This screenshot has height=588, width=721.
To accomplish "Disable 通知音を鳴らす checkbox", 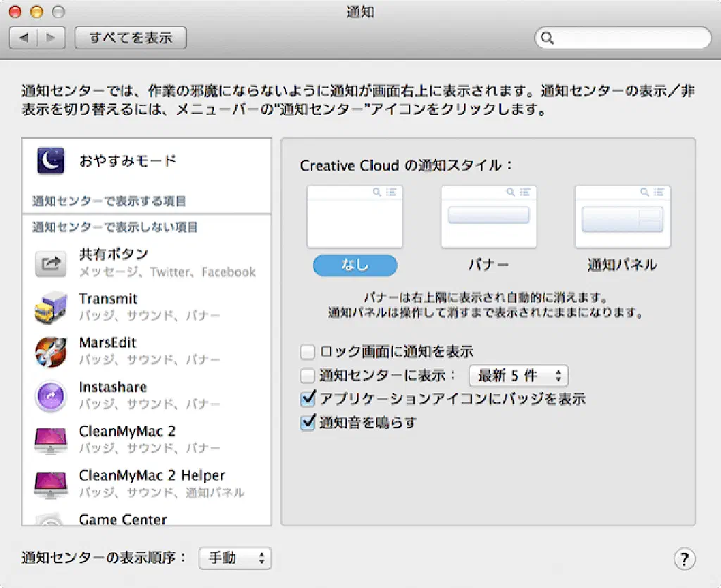I will pyautogui.click(x=307, y=423).
